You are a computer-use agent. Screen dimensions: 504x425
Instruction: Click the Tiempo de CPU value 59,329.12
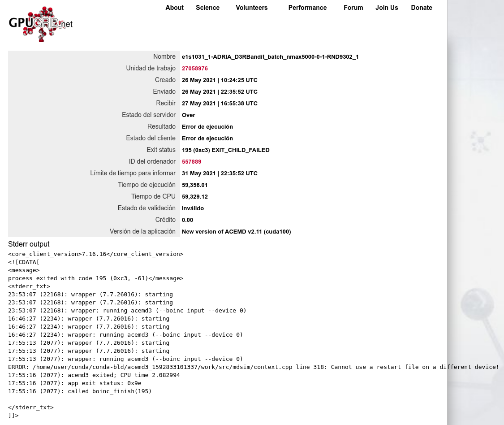[194, 197]
